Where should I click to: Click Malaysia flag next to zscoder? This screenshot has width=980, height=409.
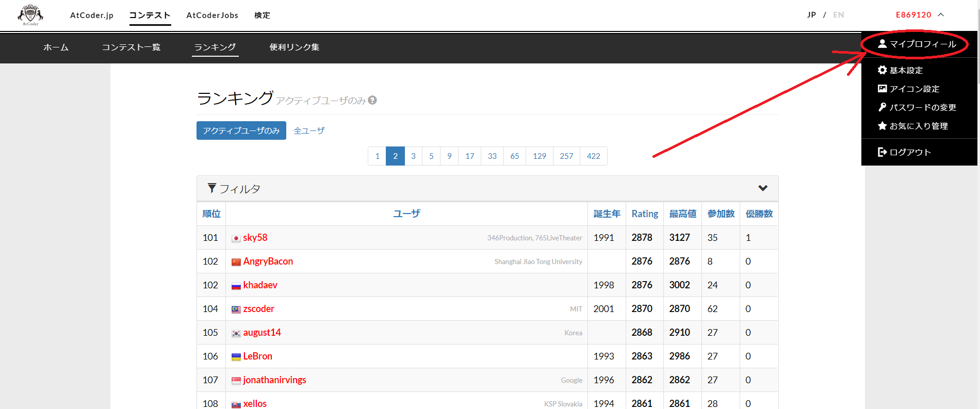click(x=236, y=309)
